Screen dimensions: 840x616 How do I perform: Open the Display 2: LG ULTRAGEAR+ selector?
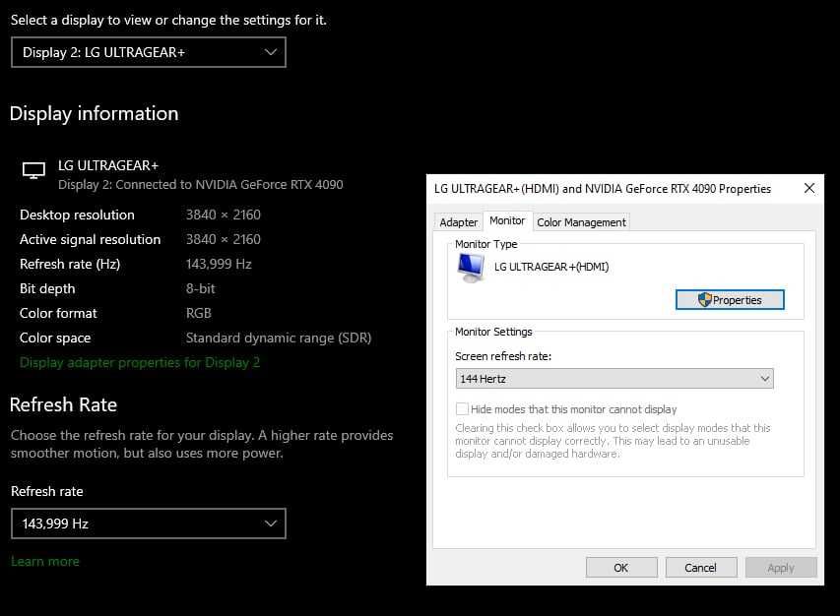(149, 52)
